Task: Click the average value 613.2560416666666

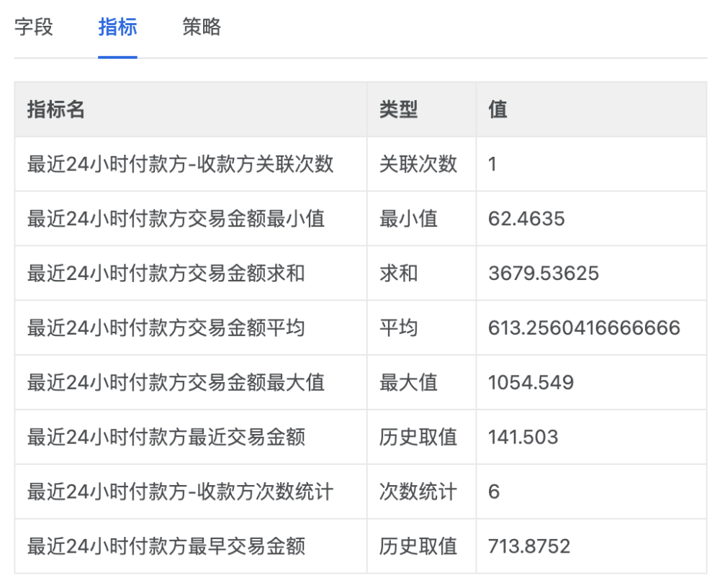Action: coord(584,328)
